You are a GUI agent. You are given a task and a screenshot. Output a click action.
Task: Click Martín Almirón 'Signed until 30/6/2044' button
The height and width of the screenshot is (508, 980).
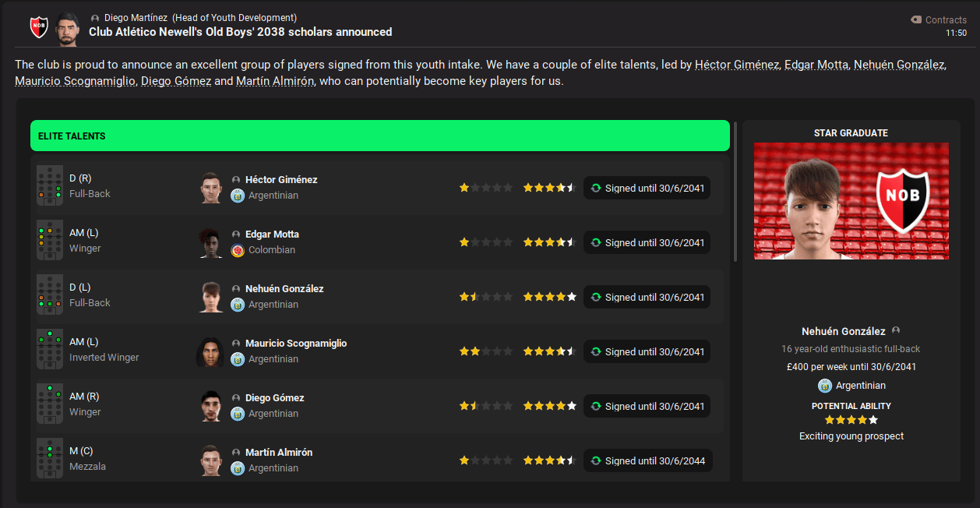coord(647,460)
